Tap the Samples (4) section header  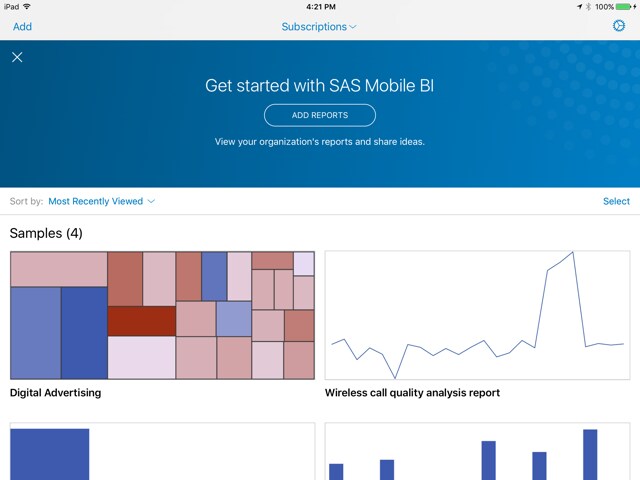click(x=46, y=234)
